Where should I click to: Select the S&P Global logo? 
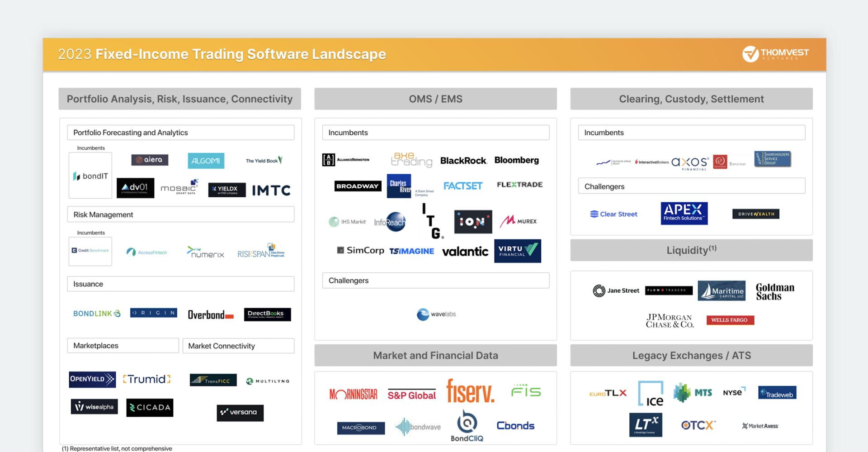pos(411,395)
